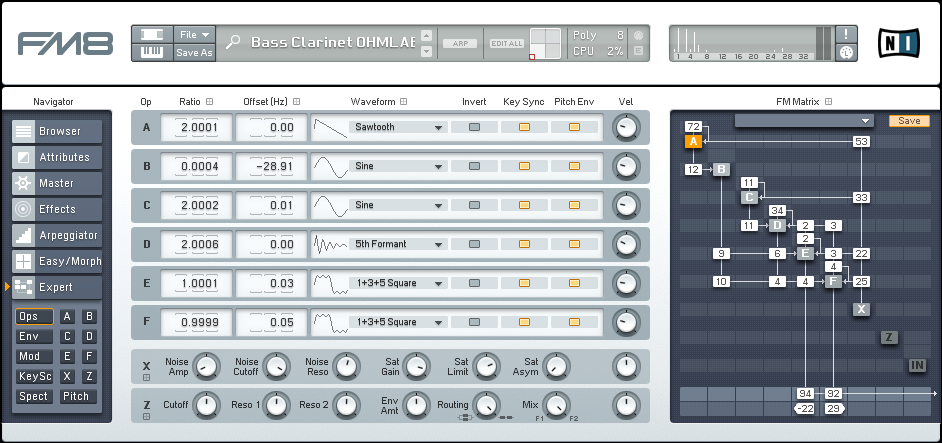942x443 pixels.
Task: Click the magnifier search icon beside preset name
Action: (232, 42)
